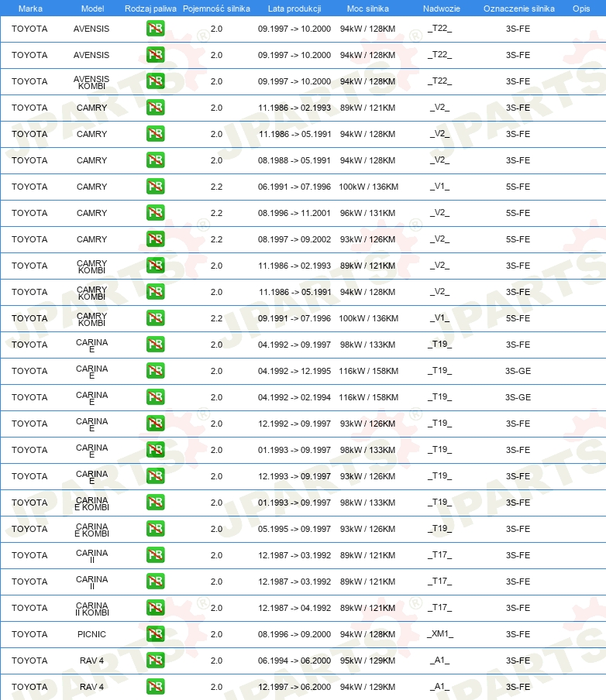Click the Marka column header
Image resolution: width=606 pixels, height=700 pixels.
(x=30, y=9)
